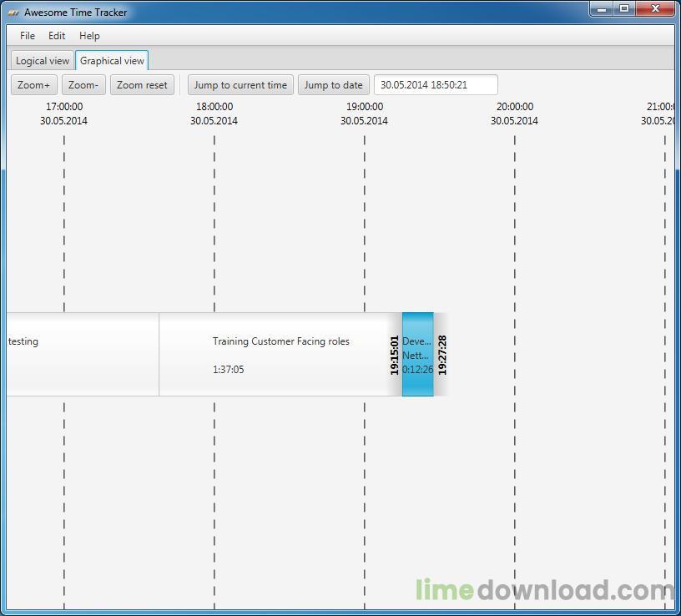Image resolution: width=681 pixels, height=616 pixels.
Task: Select the Training Customer Facing roles block
Action: [x=280, y=355]
